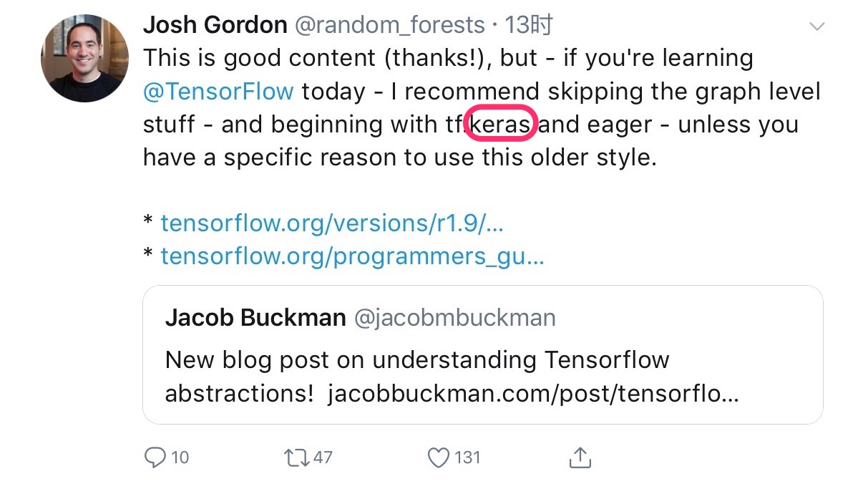Tap Jacob Buckman's name in quote
Image resolution: width=868 pixels, height=484 pixels.
pos(255,317)
